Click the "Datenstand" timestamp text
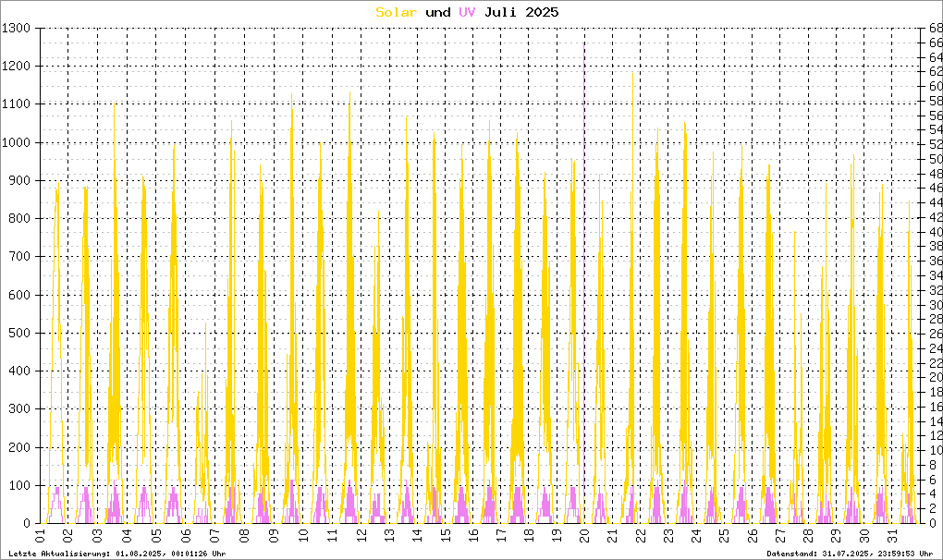This screenshot has width=943, height=560. (x=851, y=554)
